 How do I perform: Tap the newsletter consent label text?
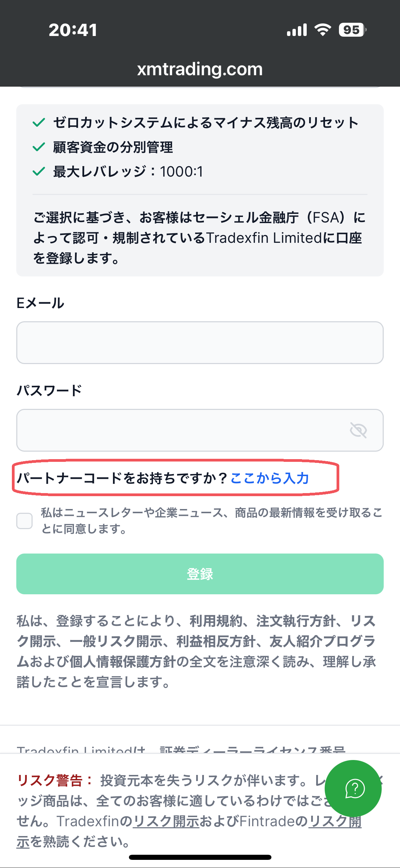[x=211, y=521]
